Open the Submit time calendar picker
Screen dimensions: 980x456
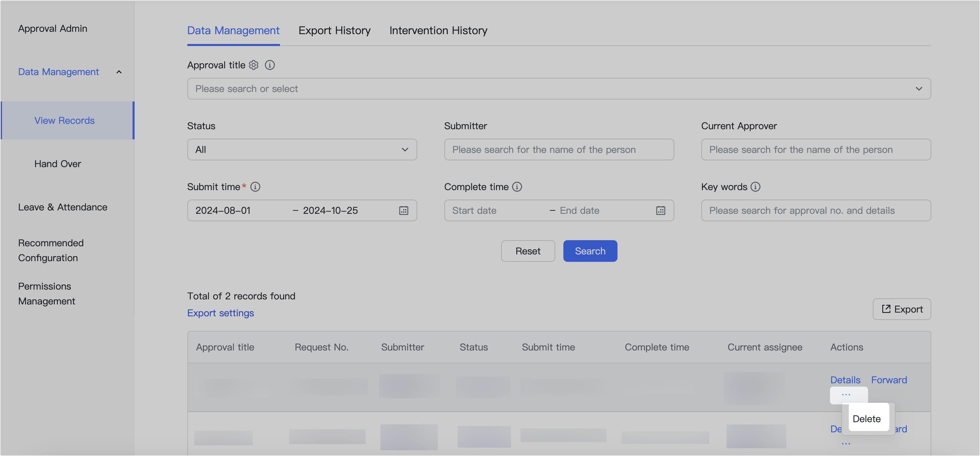pos(404,210)
